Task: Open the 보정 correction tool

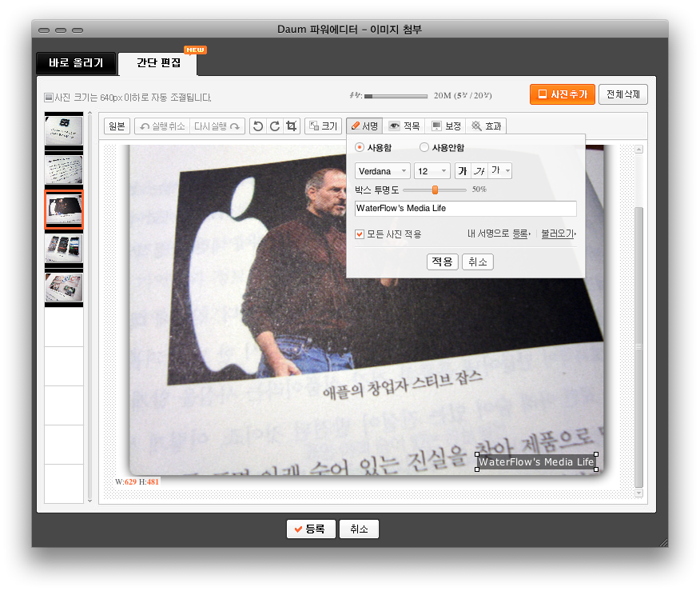Action: point(446,126)
